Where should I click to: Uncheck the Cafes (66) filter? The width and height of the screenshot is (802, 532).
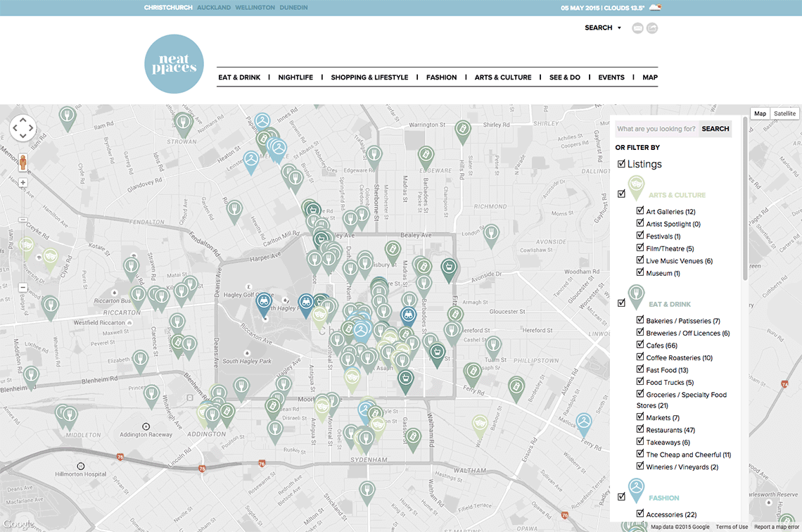pyautogui.click(x=640, y=345)
